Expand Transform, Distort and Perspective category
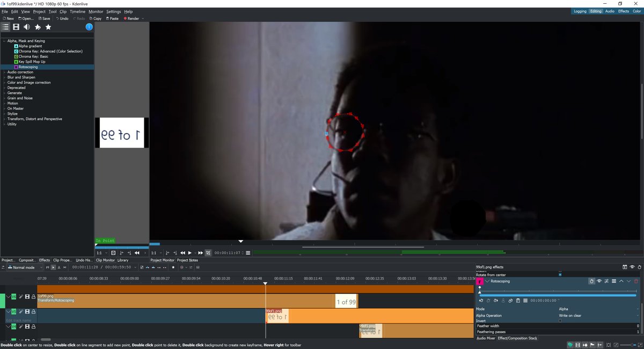Screen dimensions: 644x349 click(4, 119)
